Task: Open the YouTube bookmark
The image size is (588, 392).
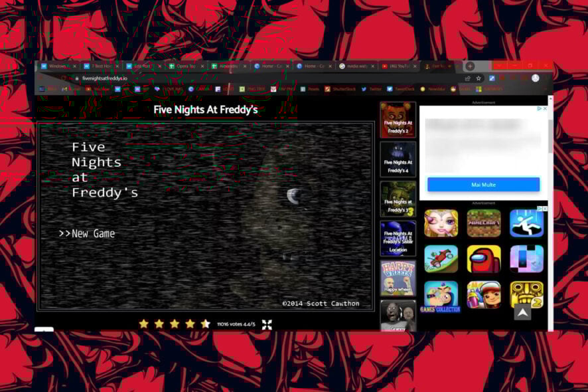Action: tap(98, 89)
